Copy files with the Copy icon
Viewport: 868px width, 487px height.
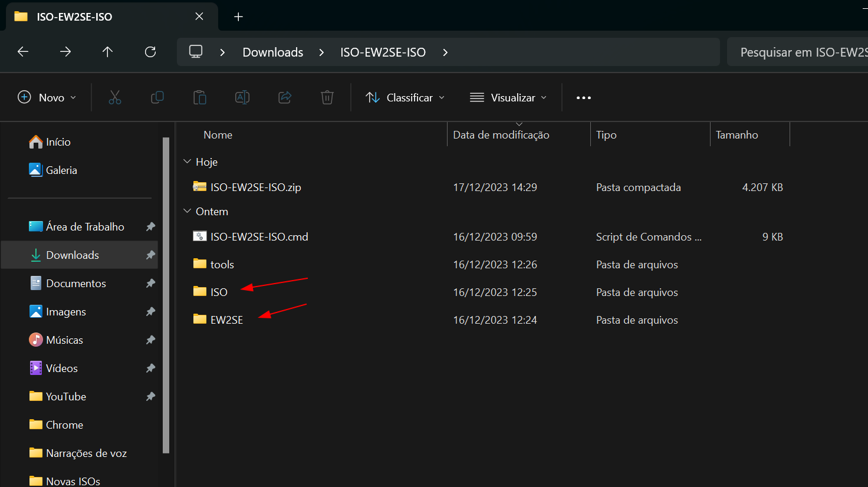[x=157, y=97]
